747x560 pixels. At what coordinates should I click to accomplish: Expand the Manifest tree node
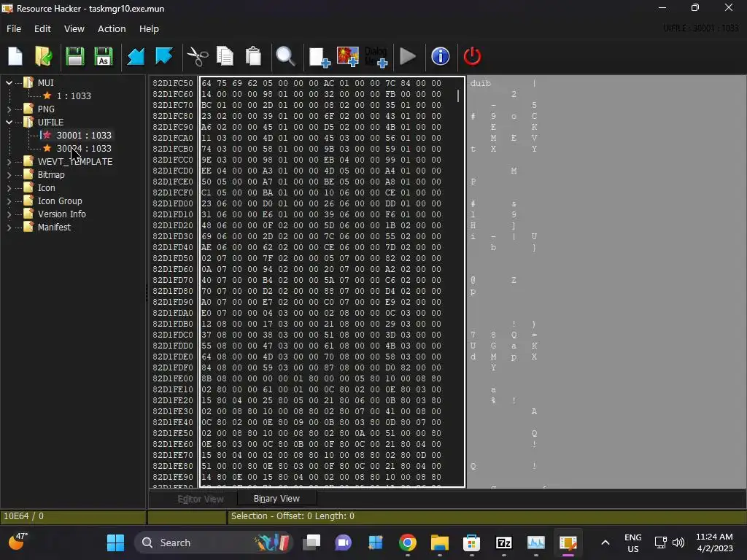(9, 227)
